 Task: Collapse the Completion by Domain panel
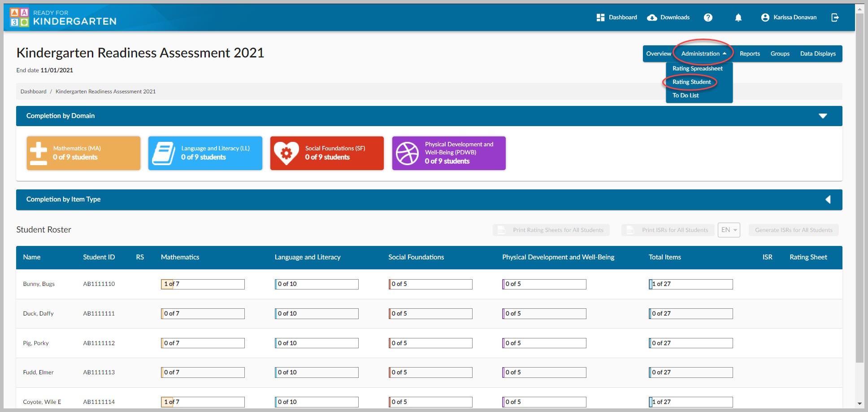(x=823, y=116)
